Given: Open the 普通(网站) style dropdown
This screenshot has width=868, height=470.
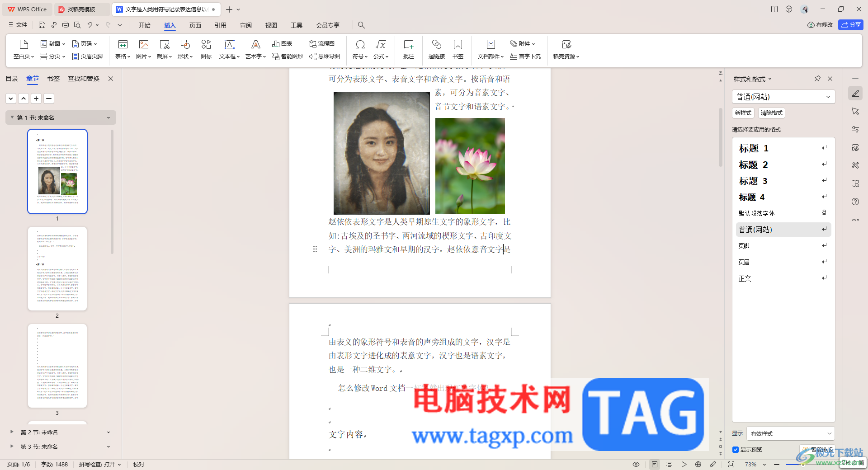Looking at the screenshot, I should [783, 97].
